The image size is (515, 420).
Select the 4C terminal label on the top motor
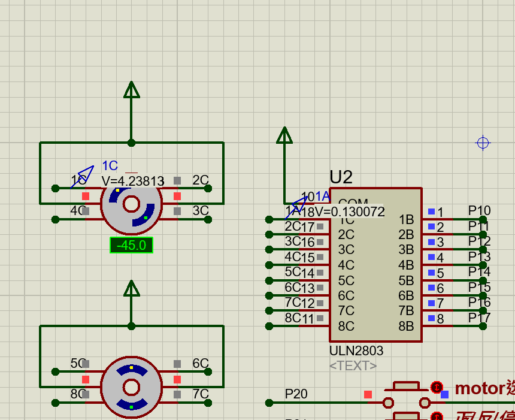click(78, 211)
